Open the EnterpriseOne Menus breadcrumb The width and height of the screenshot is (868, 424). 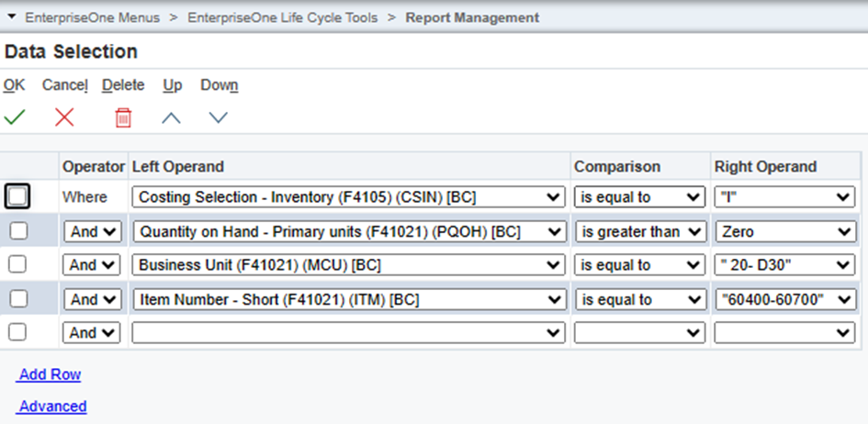pyautogui.click(x=93, y=17)
